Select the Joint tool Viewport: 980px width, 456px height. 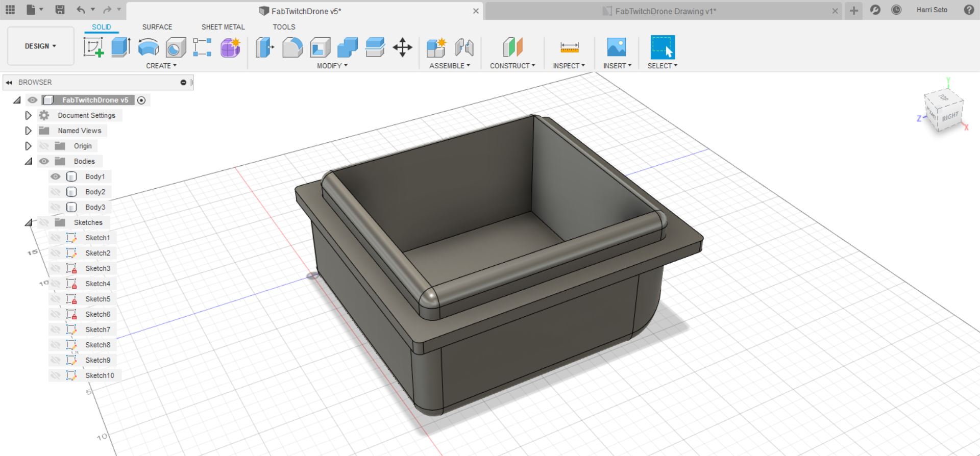coord(464,47)
